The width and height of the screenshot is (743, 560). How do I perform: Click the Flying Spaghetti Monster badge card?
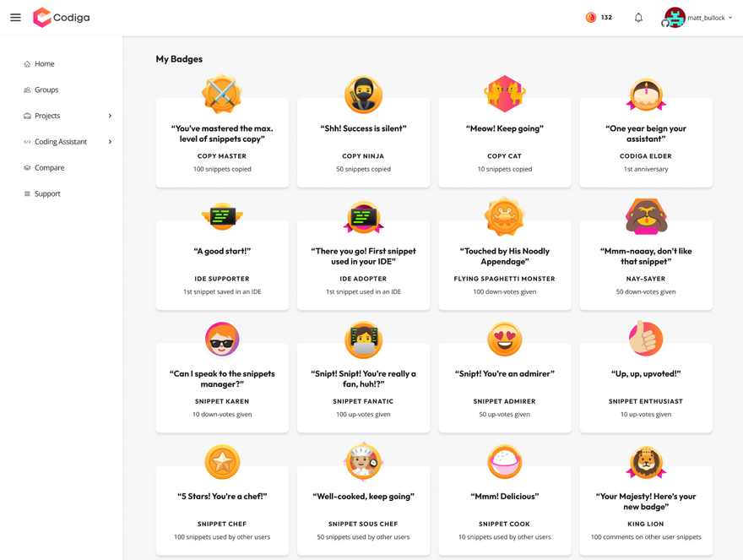pyautogui.click(x=504, y=266)
